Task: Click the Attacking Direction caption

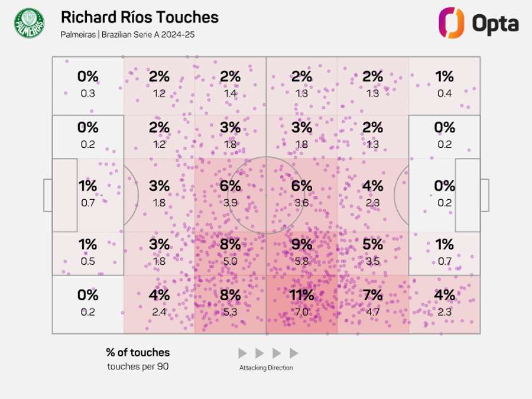Action: [x=266, y=368]
